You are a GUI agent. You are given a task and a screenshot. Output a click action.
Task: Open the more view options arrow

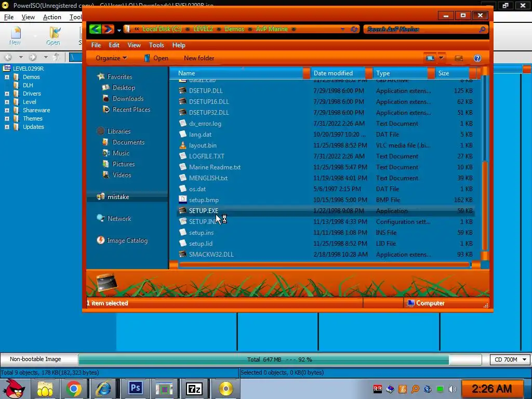[x=442, y=58]
